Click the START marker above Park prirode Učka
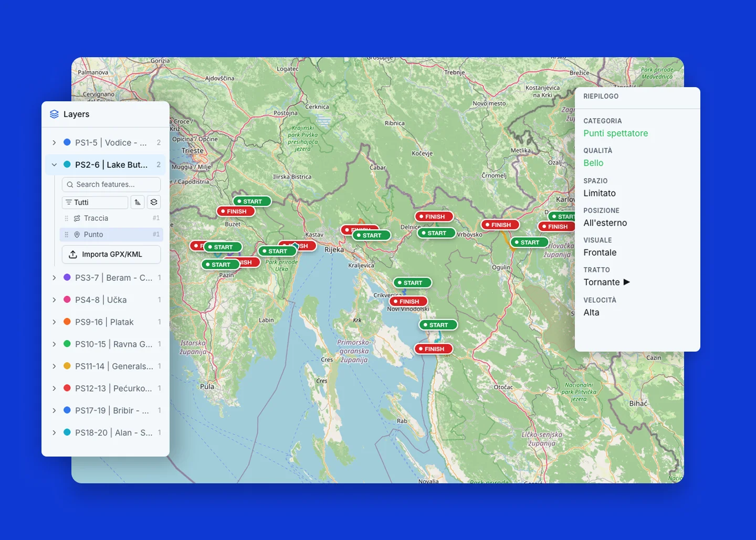The height and width of the screenshot is (540, 756). 277,251
